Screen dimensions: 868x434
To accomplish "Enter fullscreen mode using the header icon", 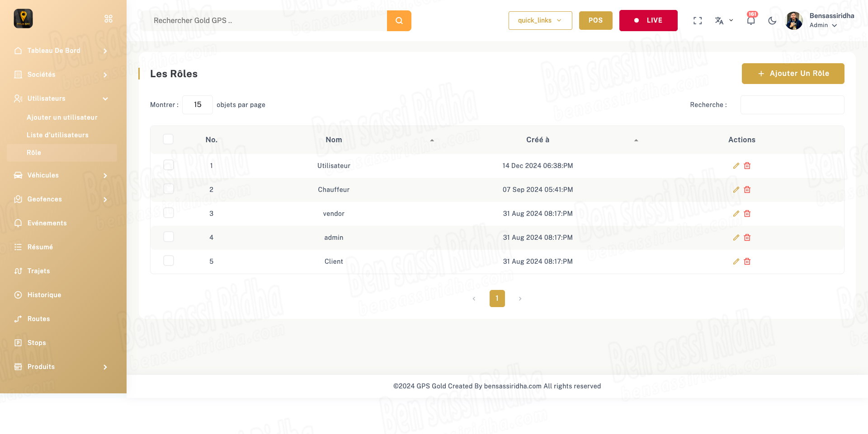I will pyautogui.click(x=698, y=21).
